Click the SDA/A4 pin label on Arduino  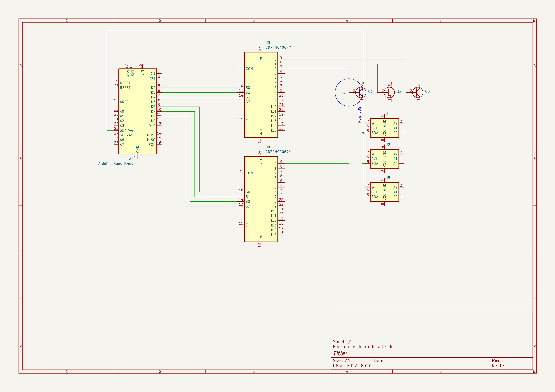coord(126,130)
